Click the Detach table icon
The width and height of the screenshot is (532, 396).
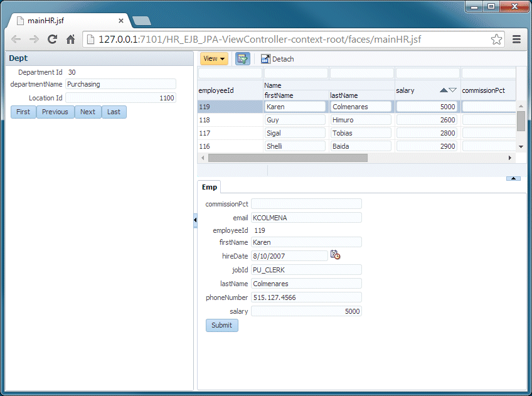click(265, 59)
